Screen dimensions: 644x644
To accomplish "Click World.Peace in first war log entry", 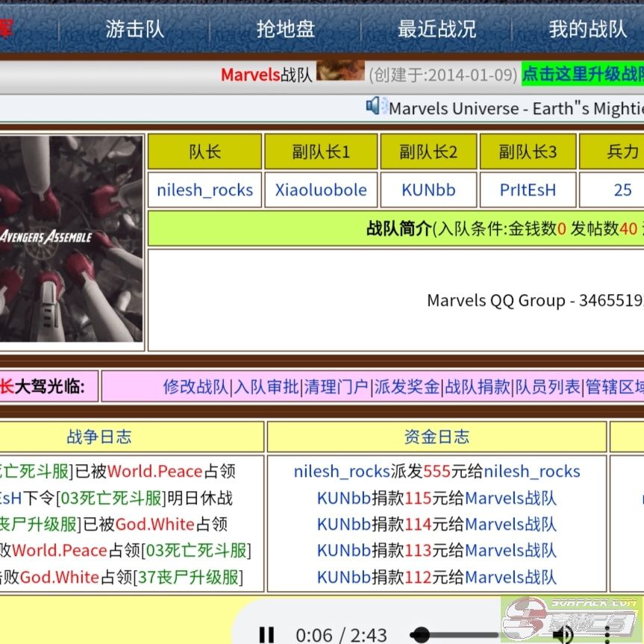I will point(154,472).
